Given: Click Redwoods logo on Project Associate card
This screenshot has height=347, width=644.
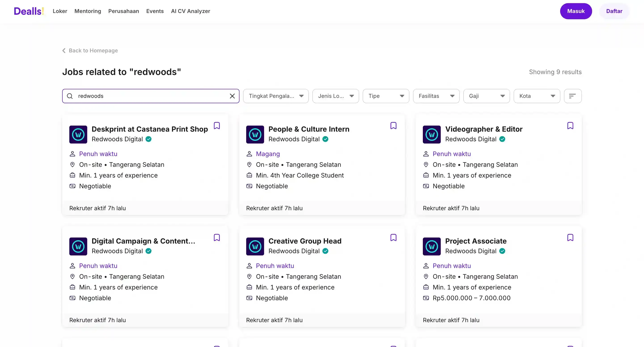Looking at the screenshot, I should (x=432, y=246).
